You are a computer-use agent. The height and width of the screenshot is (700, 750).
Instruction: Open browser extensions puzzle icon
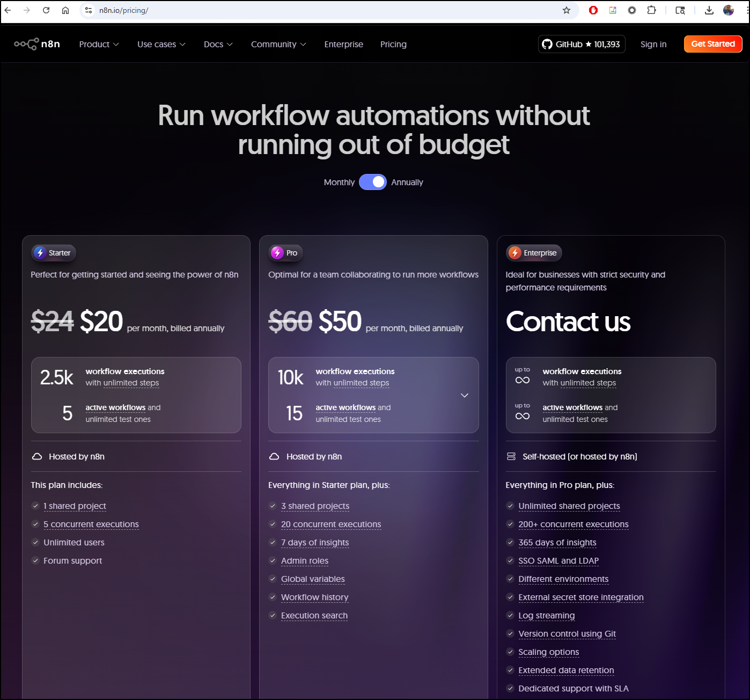point(651,10)
